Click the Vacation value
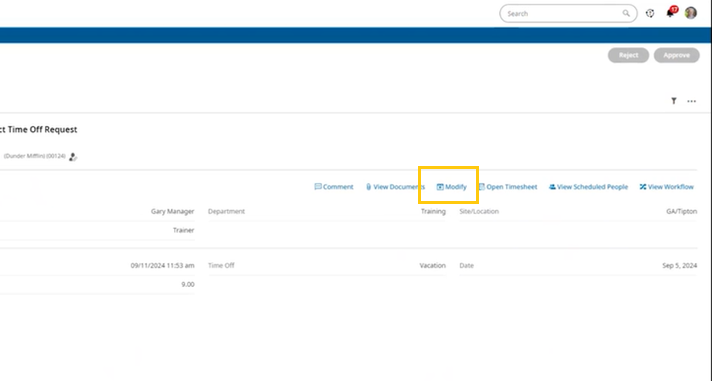 [x=433, y=265]
